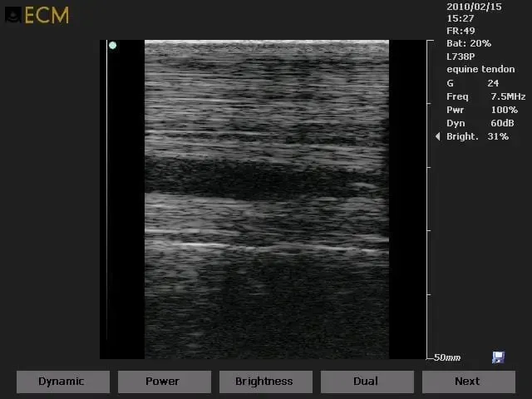Switch to Dual display mode
The width and height of the screenshot is (532, 399).
tap(367, 382)
